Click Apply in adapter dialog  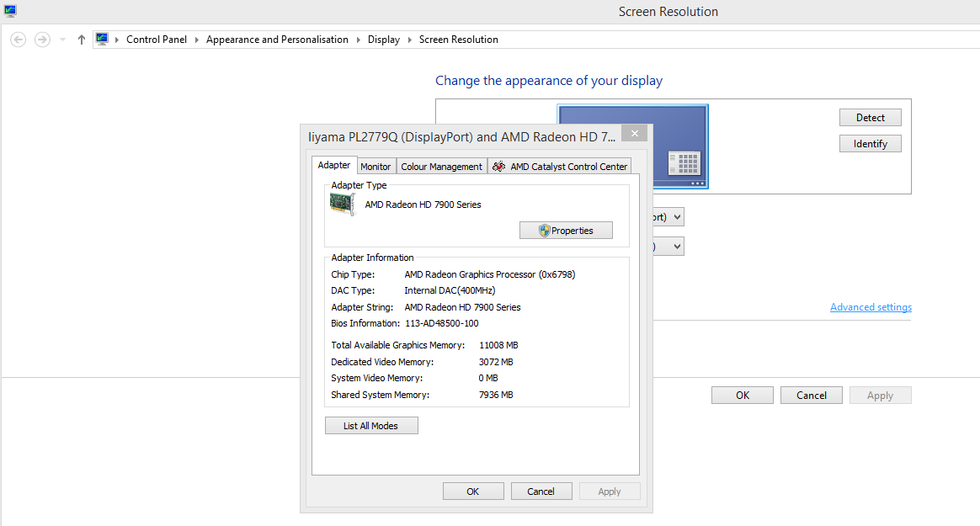click(610, 491)
